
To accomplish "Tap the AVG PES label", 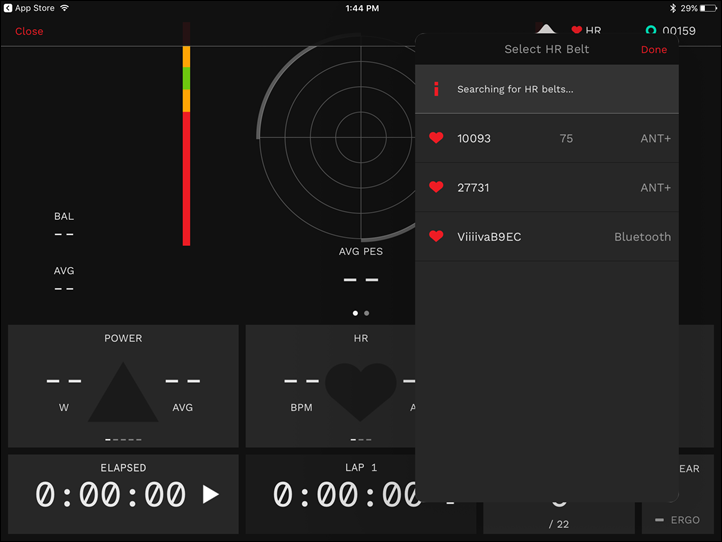I will coord(361,251).
